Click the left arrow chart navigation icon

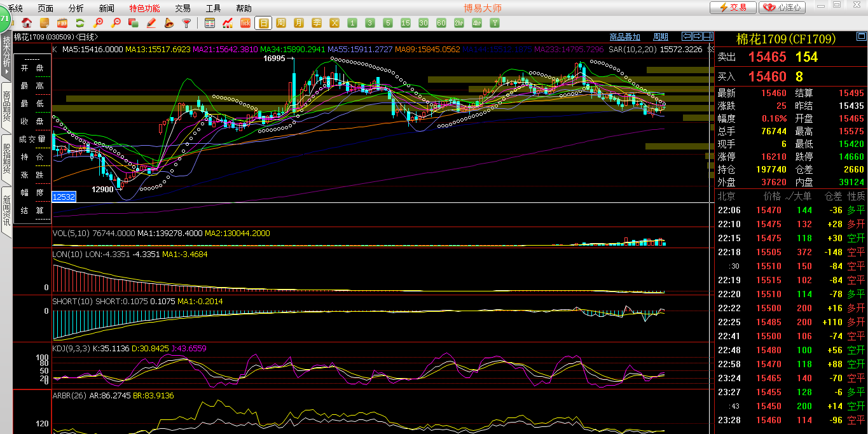click(x=687, y=36)
